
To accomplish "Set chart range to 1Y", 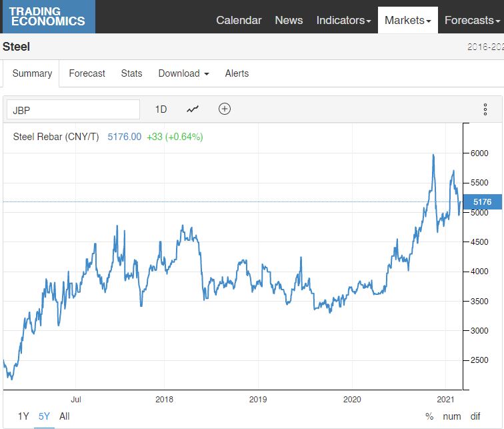I will click(23, 416).
